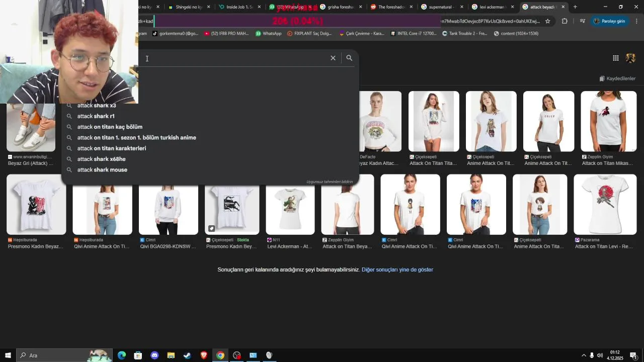
Task: Click the Windows taskbar 'Ara' search box
Action: (64, 355)
